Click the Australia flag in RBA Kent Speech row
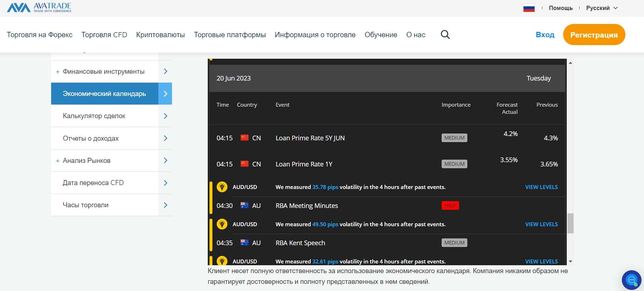This screenshot has height=291, width=644. [x=245, y=243]
